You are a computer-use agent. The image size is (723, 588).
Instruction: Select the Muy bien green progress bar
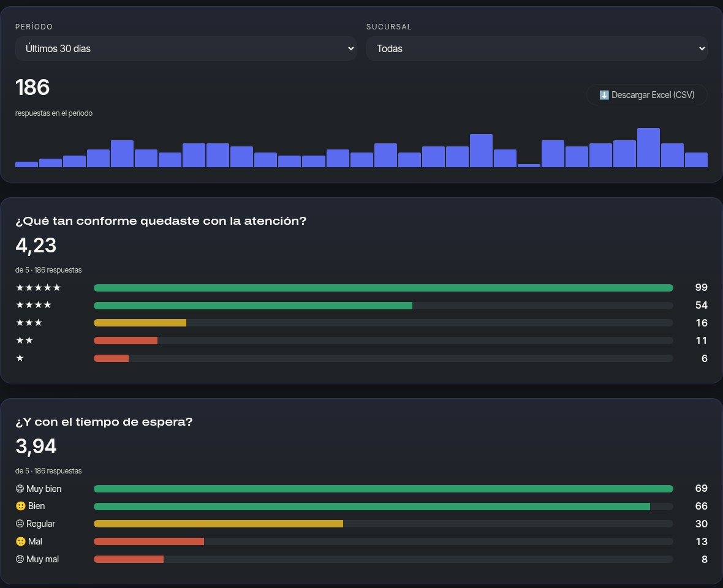(383, 488)
